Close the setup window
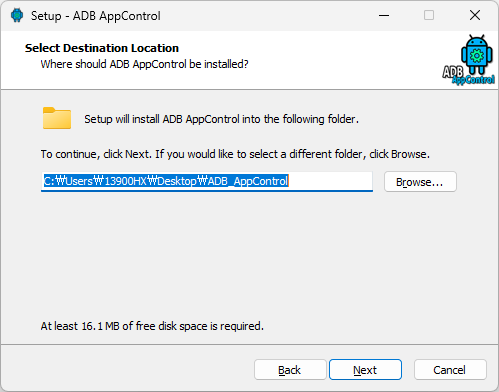 (x=475, y=15)
